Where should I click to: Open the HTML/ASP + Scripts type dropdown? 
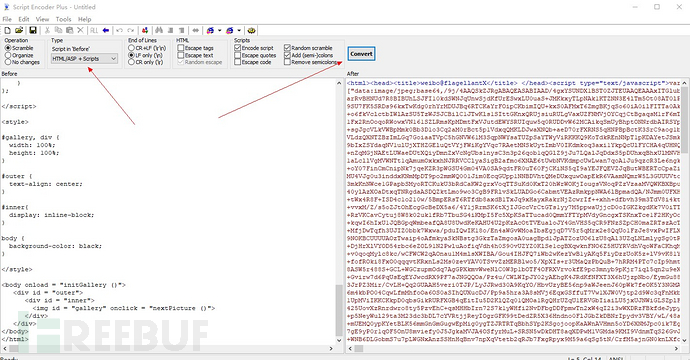pyautogui.click(x=84, y=59)
